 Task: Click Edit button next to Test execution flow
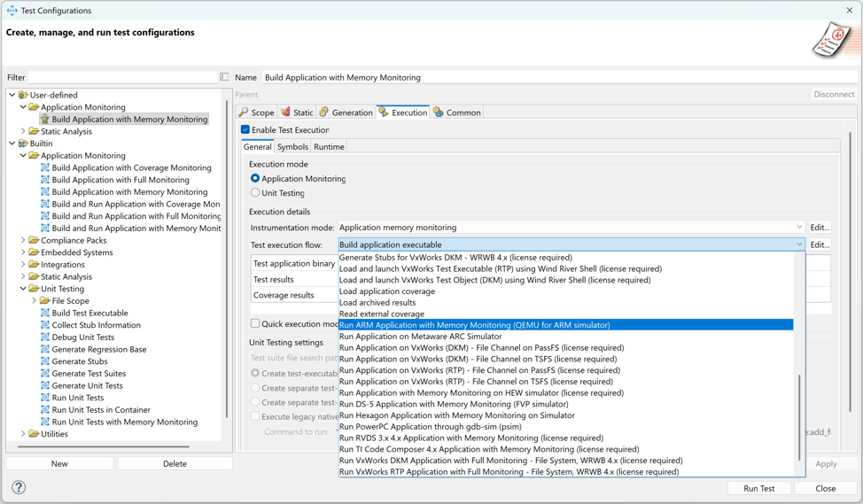coord(820,244)
